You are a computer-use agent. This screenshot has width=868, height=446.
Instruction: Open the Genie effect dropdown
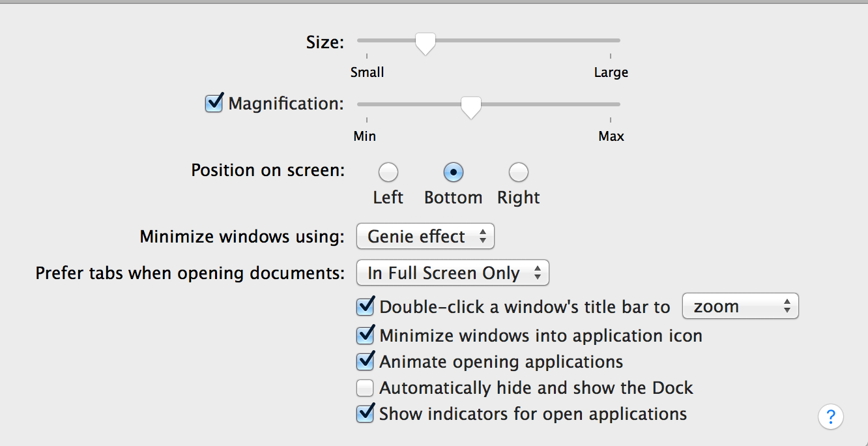click(425, 236)
